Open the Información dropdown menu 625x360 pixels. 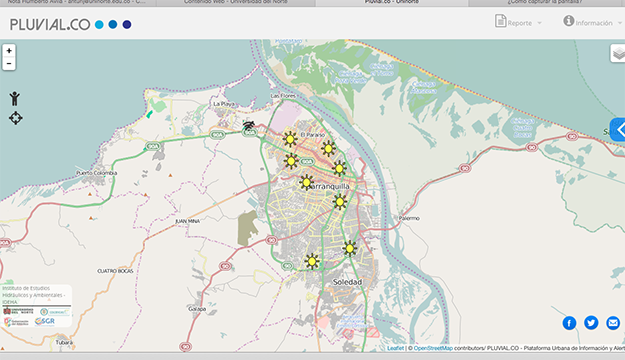point(592,22)
